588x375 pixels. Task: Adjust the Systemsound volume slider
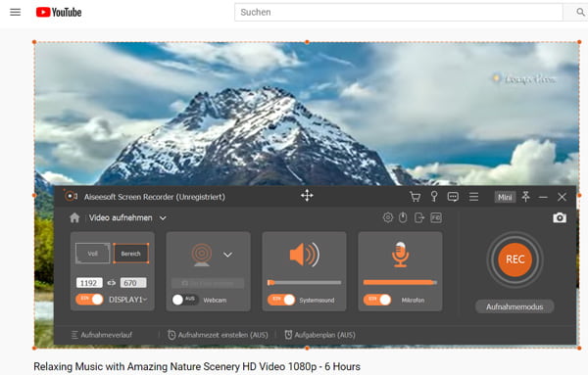[304, 282]
